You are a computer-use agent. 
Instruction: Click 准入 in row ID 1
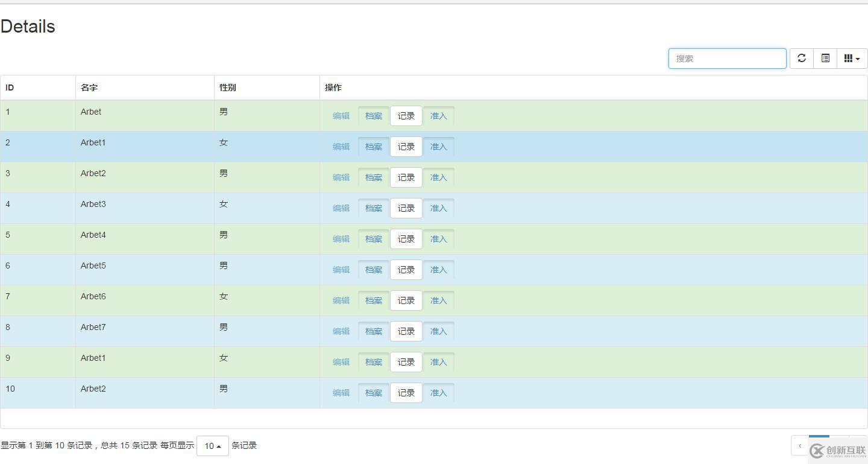(x=439, y=116)
